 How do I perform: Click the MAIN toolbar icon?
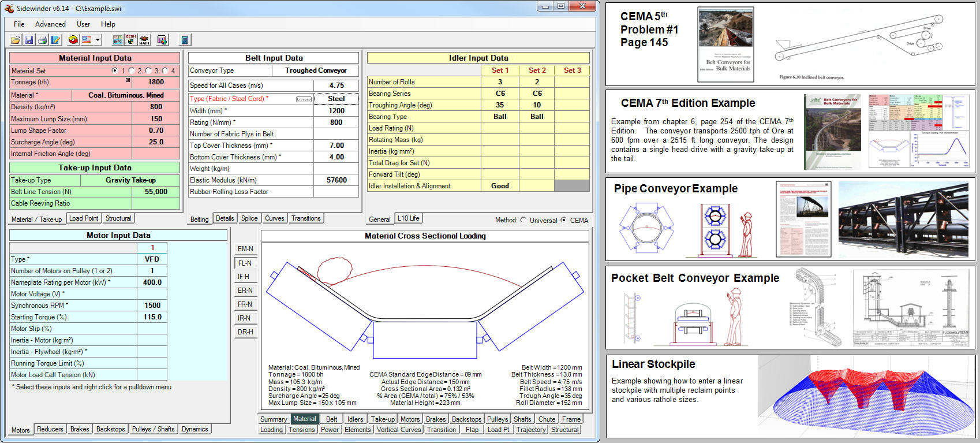pyautogui.click(x=144, y=40)
